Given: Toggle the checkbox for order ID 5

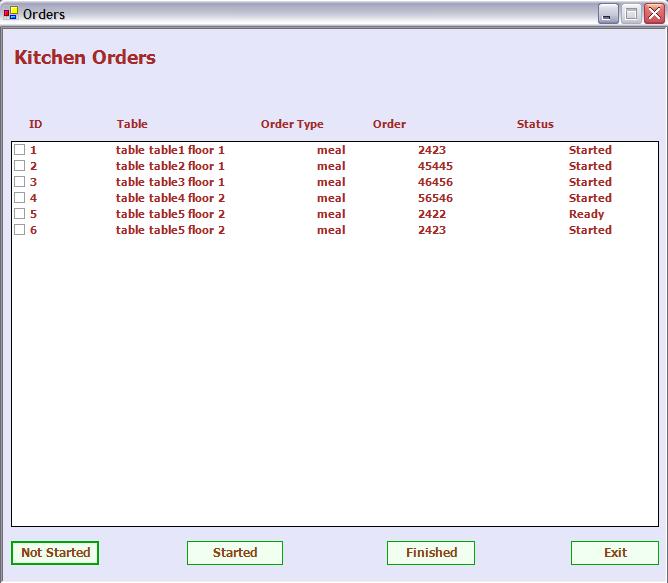Looking at the screenshot, I should (x=19, y=214).
